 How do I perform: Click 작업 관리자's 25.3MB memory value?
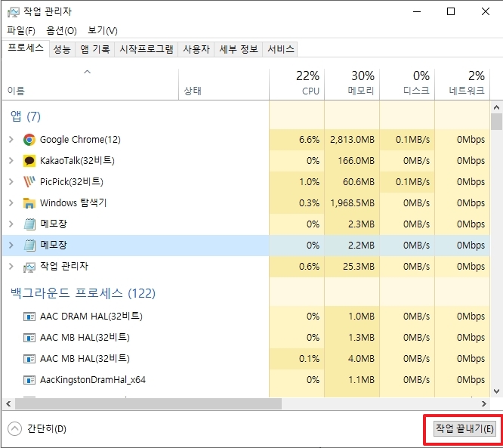coord(359,267)
